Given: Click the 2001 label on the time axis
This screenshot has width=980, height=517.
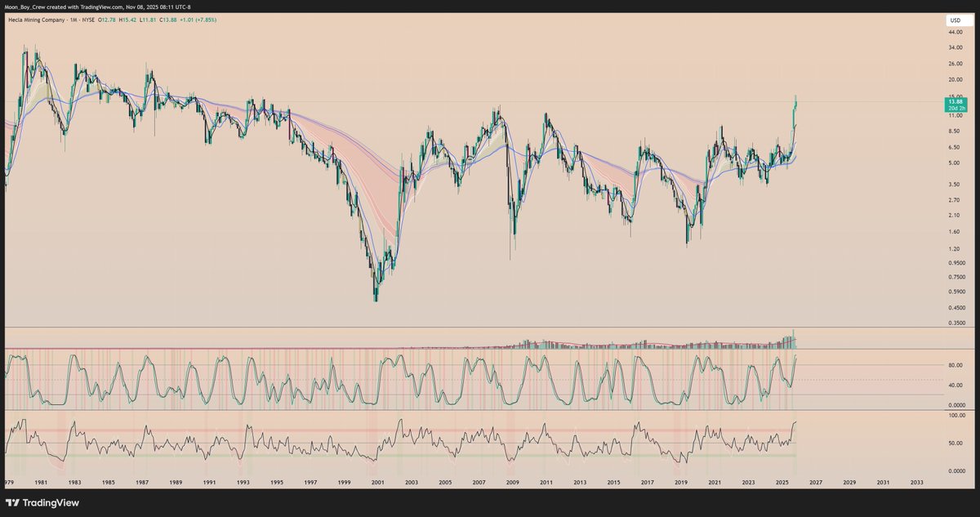Looking at the screenshot, I should 377,483.
